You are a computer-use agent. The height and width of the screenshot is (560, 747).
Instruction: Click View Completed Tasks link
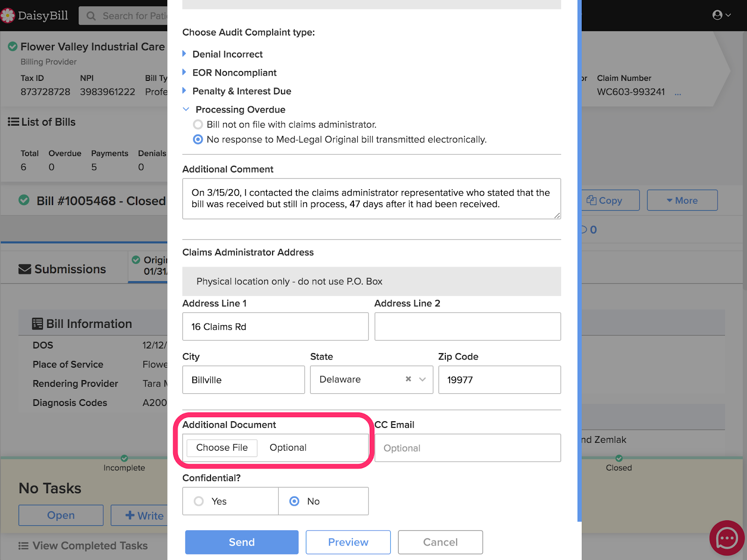click(x=90, y=546)
